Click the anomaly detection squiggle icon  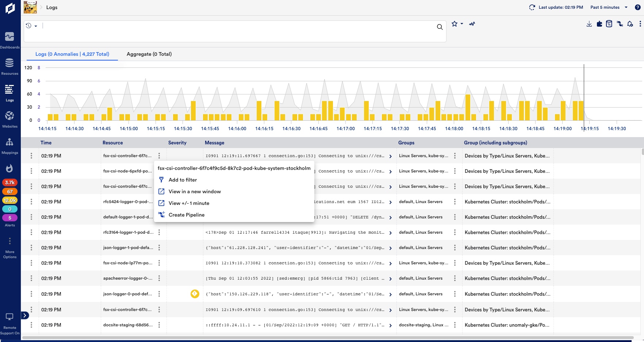[x=472, y=24]
